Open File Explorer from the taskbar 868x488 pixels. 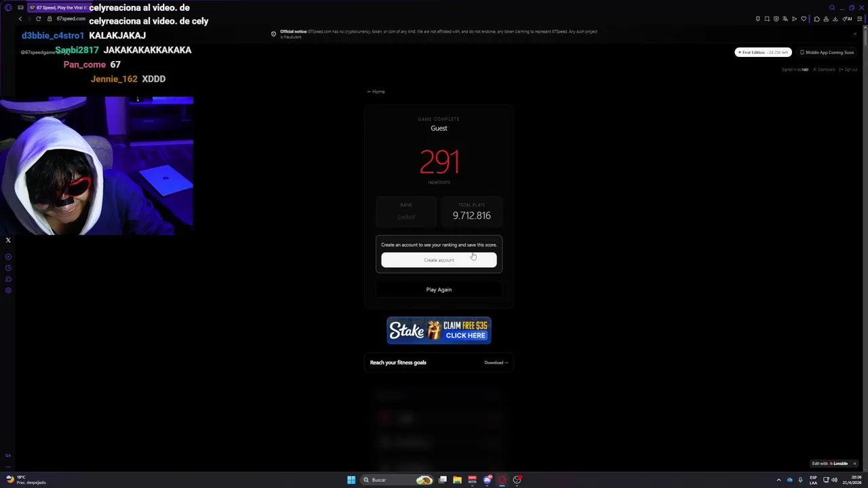click(458, 480)
